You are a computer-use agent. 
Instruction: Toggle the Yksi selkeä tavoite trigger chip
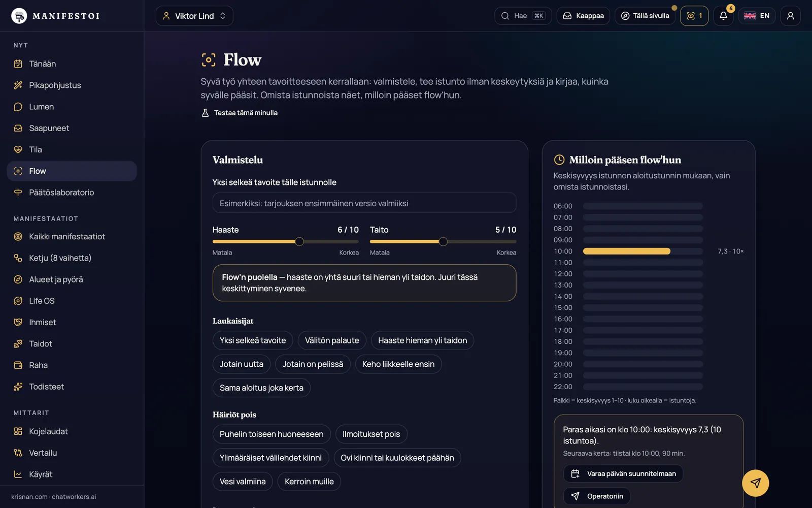[253, 340]
